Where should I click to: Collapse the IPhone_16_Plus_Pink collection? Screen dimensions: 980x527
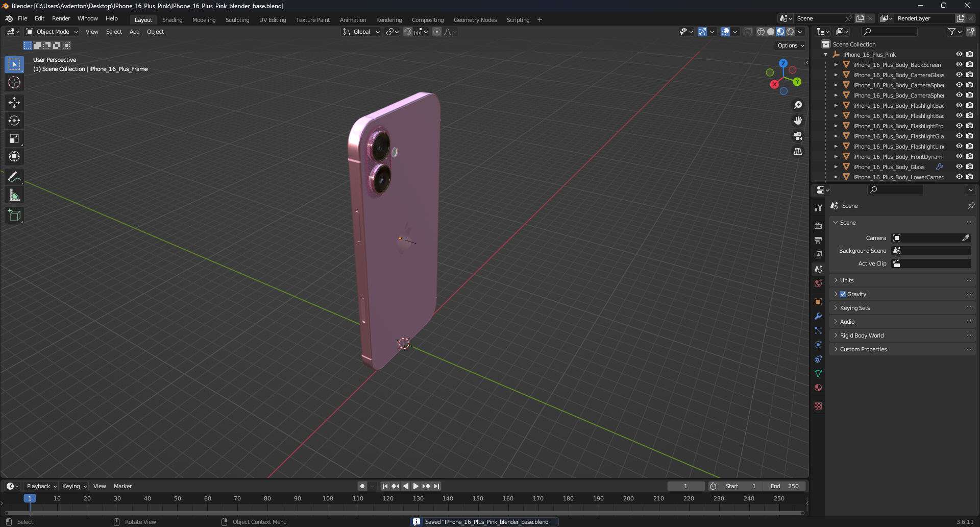pyautogui.click(x=826, y=55)
